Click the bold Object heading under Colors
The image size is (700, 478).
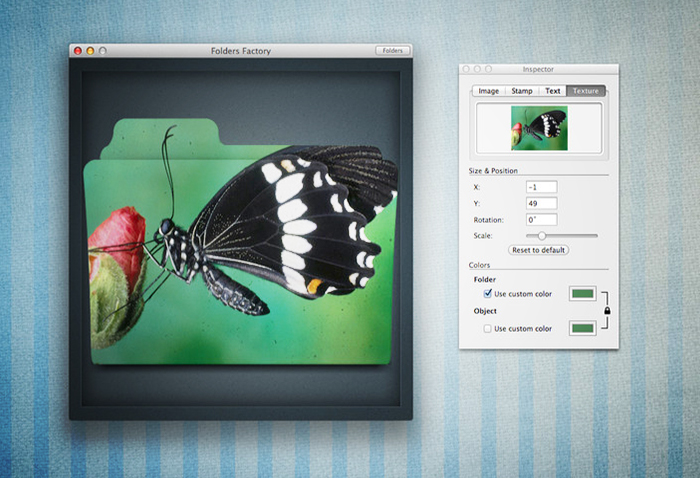coord(485,311)
